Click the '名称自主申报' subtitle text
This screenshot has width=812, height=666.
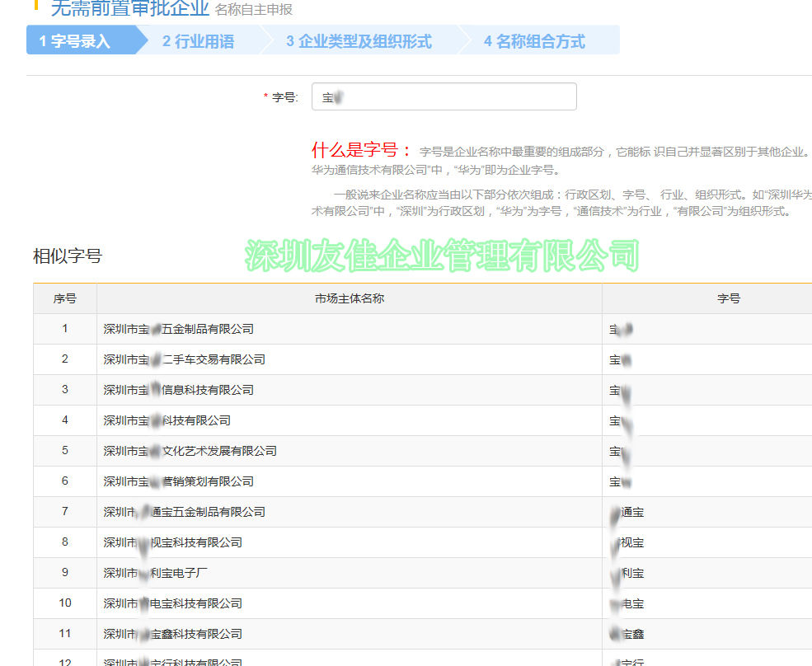[x=253, y=10]
